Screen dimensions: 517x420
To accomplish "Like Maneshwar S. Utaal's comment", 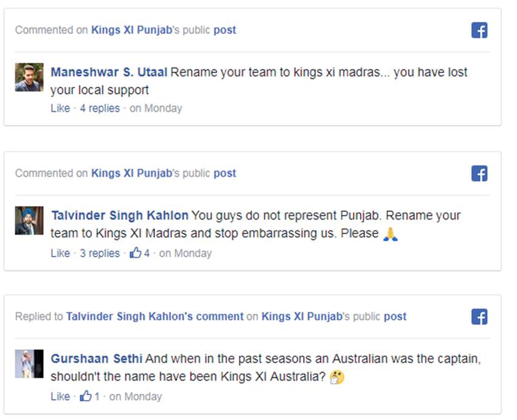I will click(x=60, y=108).
